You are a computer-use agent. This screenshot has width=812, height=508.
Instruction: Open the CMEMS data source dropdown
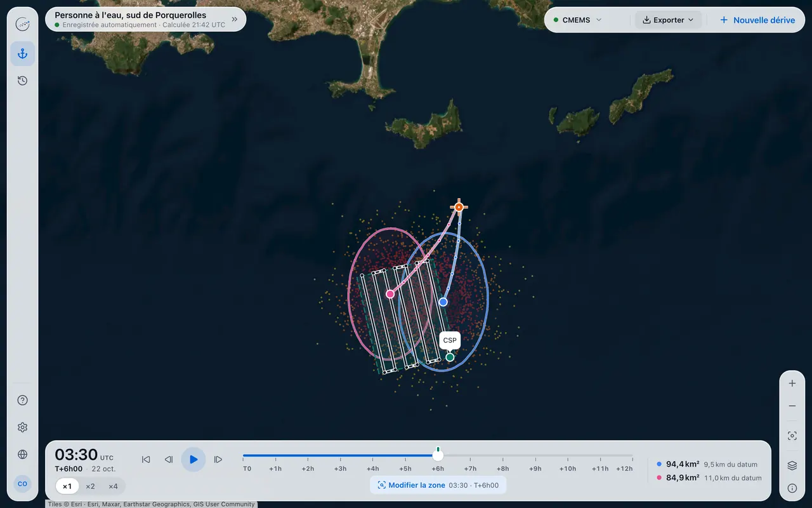pos(577,20)
